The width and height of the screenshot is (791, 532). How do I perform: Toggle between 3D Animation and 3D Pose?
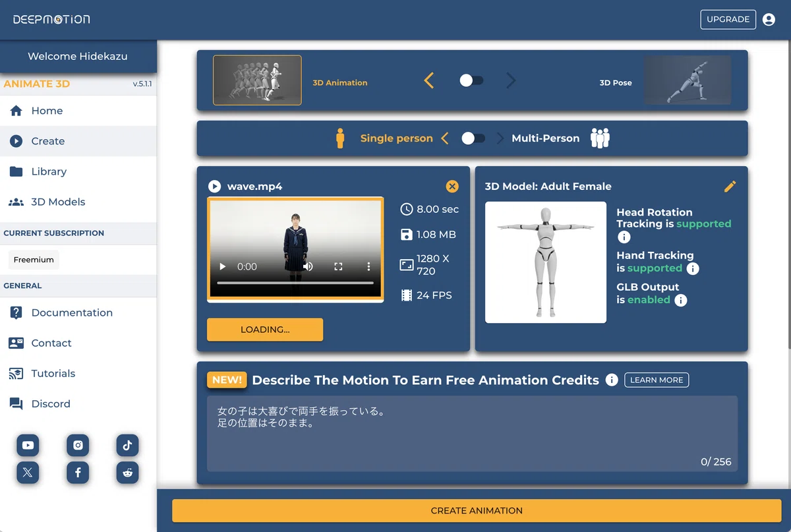[x=471, y=80]
